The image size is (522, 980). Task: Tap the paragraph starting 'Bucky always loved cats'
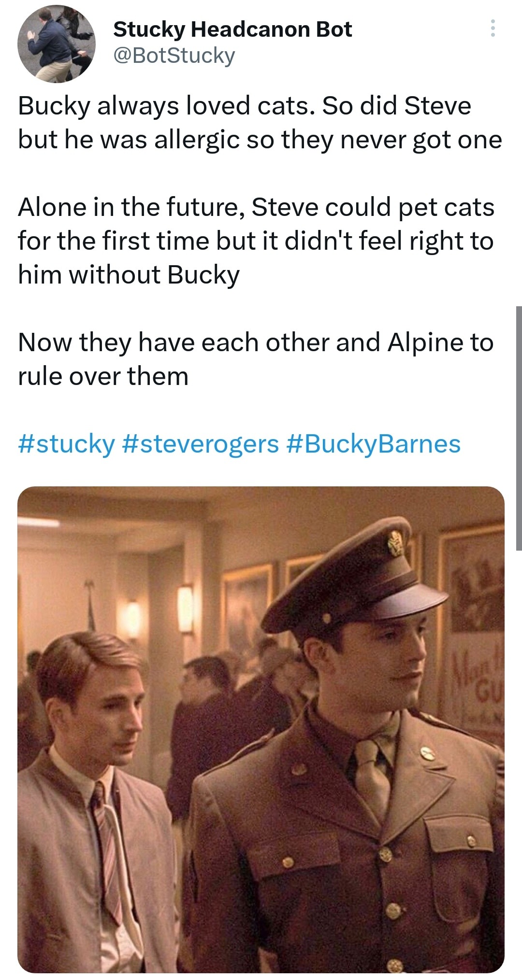[x=260, y=123]
